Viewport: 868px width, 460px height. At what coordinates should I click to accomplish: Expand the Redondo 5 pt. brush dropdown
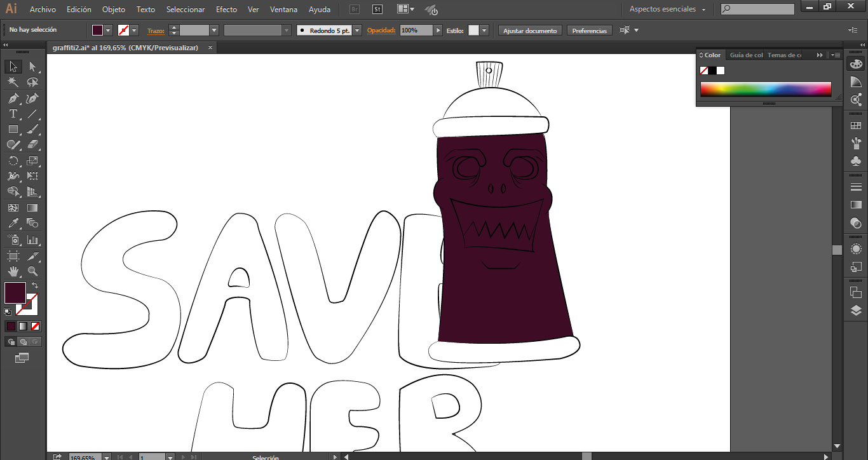coord(357,30)
